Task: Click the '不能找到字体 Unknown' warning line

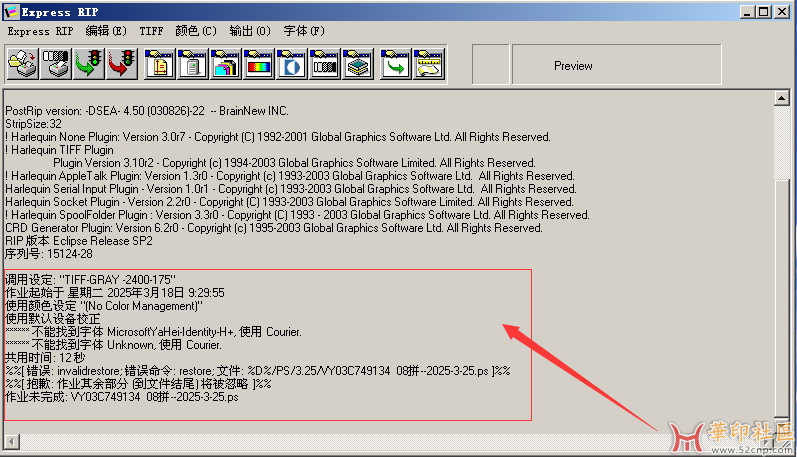Action: [x=113, y=345]
